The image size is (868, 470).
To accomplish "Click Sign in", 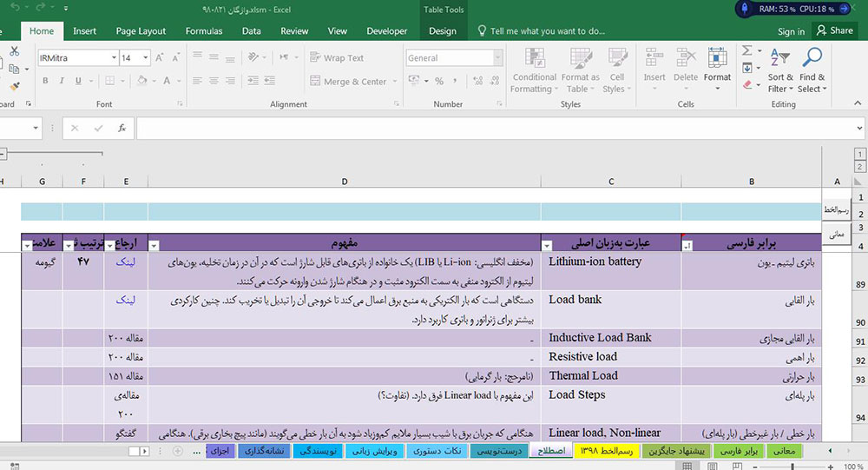I will point(791,31).
